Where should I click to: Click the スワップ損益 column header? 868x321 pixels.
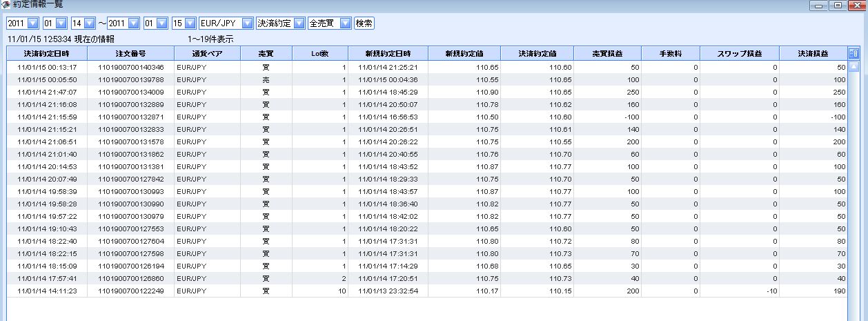[739, 53]
